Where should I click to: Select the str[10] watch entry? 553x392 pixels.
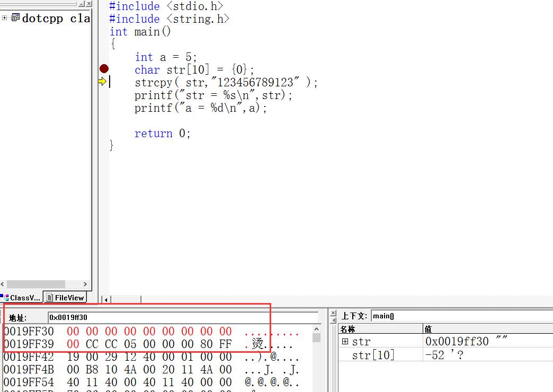[373, 355]
